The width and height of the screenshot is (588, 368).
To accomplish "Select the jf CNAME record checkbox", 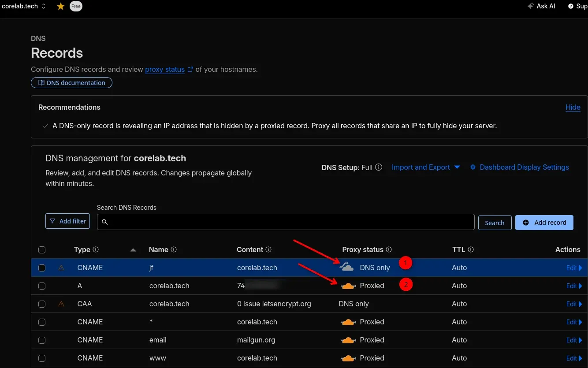I will pyautogui.click(x=42, y=268).
